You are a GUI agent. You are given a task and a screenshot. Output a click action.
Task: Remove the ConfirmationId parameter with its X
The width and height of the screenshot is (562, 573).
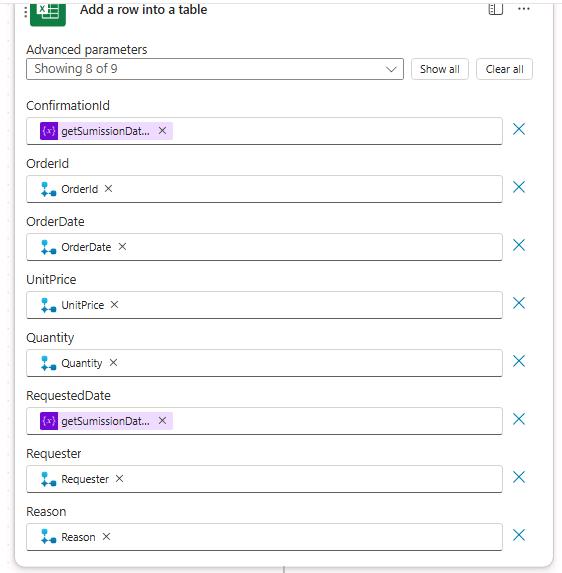pyautogui.click(x=519, y=129)
